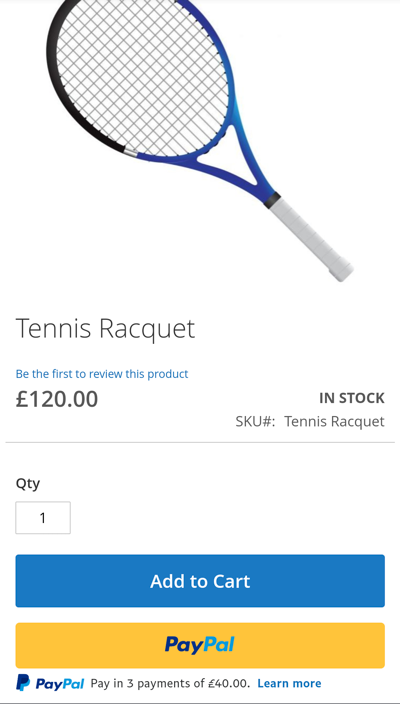This screenshot has width=400, height=704.
Task: Click the Qty label
Action: 28,484
